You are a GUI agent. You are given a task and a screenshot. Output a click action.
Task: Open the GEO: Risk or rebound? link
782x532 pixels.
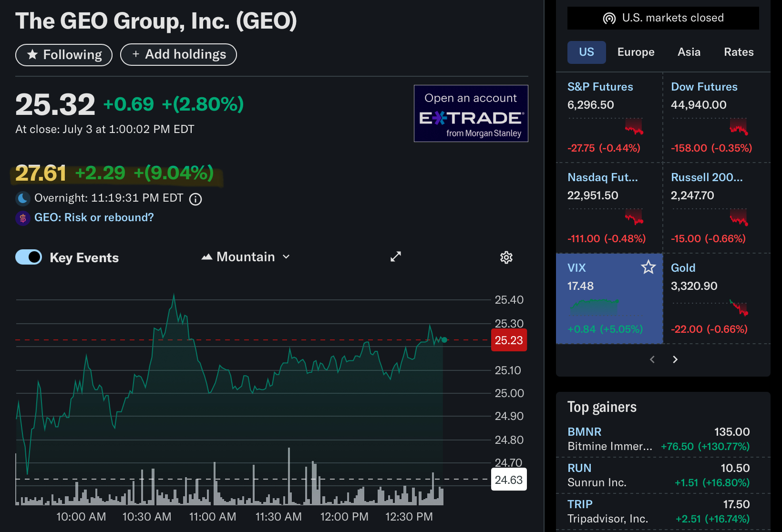tap(94, 217)
